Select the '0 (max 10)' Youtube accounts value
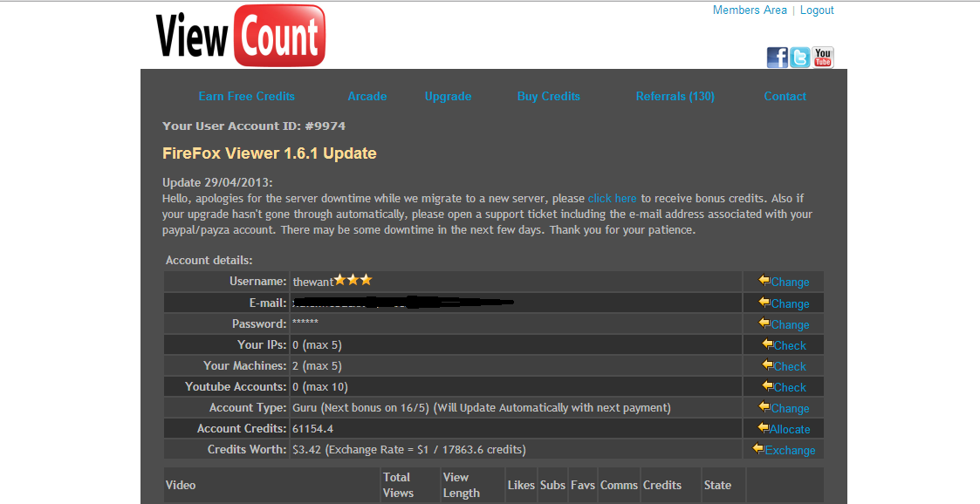The image size is (980, 504). point(320,386)
